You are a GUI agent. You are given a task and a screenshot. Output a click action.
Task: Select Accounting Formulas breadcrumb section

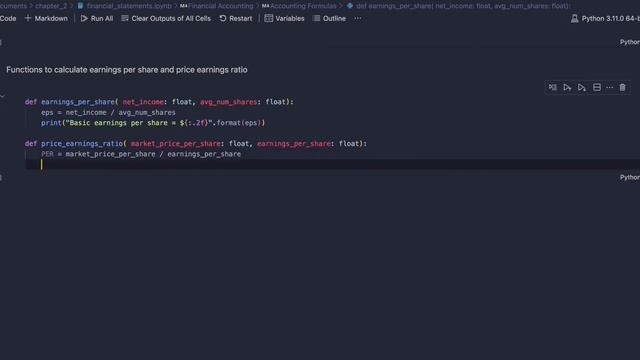tap(299, 6)
